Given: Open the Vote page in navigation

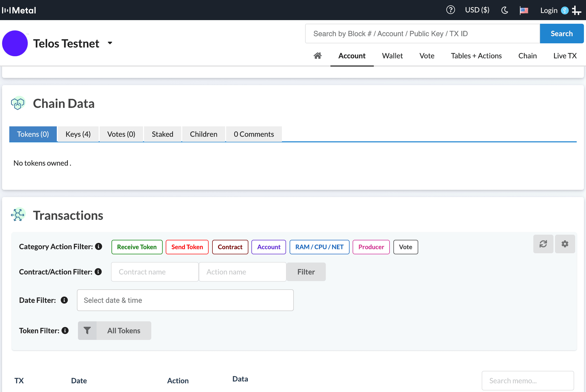Looking at the screenshot, I should point(427,56).
